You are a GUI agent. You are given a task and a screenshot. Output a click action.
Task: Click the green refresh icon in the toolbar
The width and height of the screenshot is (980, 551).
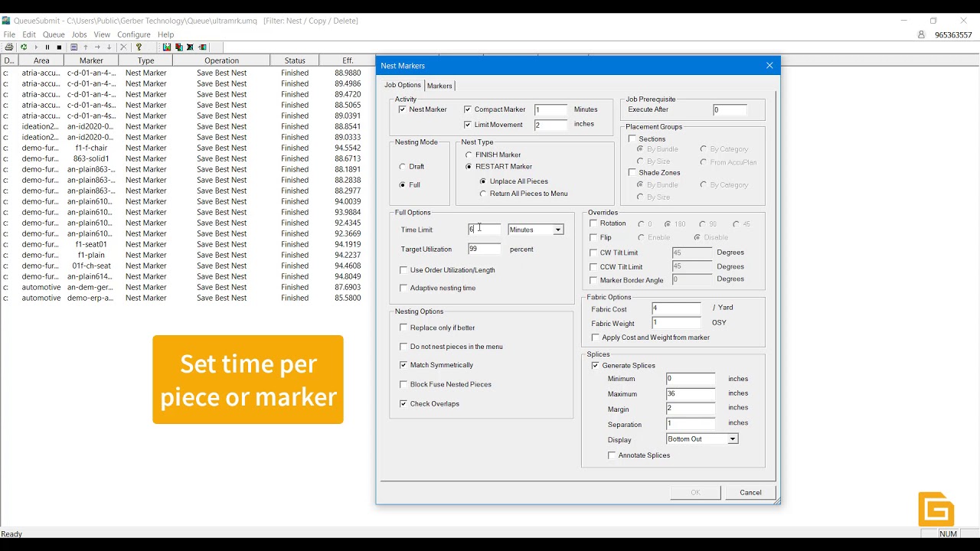[24, 47]
